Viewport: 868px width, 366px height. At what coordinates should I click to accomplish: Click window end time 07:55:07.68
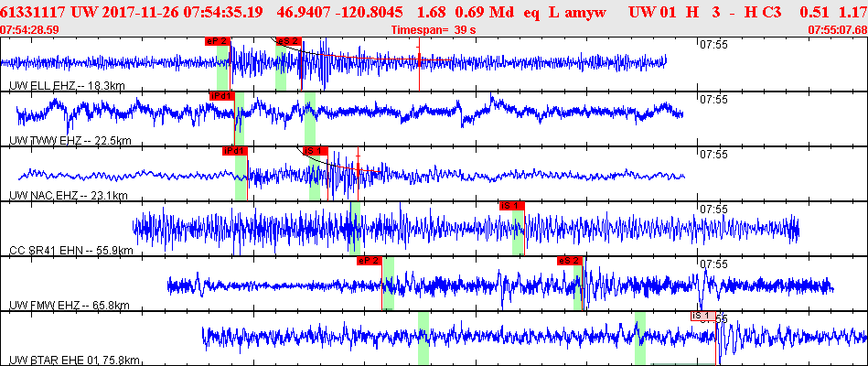point(839,29)
